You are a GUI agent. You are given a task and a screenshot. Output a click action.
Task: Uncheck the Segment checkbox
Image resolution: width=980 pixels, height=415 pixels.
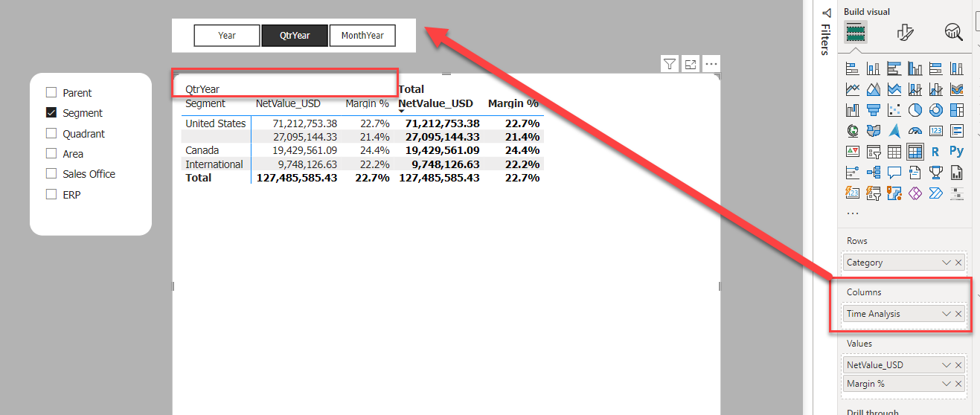pos(51,113)
